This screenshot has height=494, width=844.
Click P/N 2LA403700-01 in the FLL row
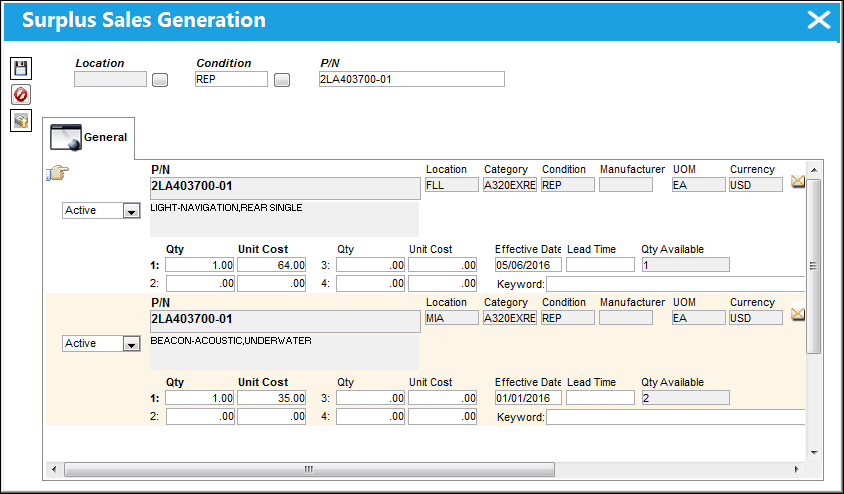click(x=285, y=188)
